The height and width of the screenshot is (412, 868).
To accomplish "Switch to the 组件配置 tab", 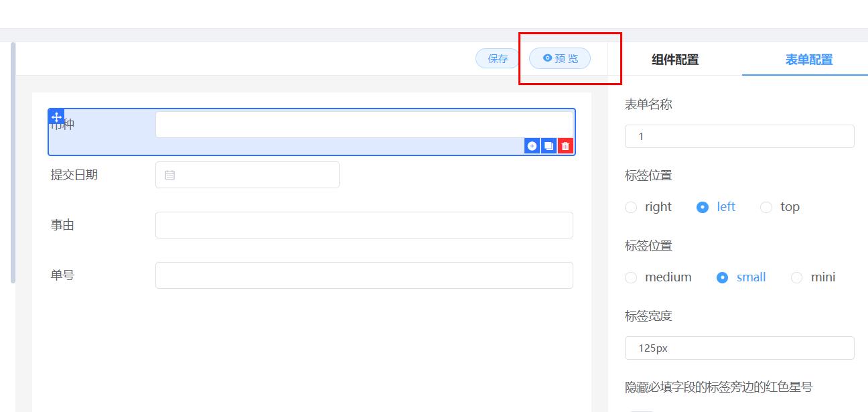I will coord(675,60).
